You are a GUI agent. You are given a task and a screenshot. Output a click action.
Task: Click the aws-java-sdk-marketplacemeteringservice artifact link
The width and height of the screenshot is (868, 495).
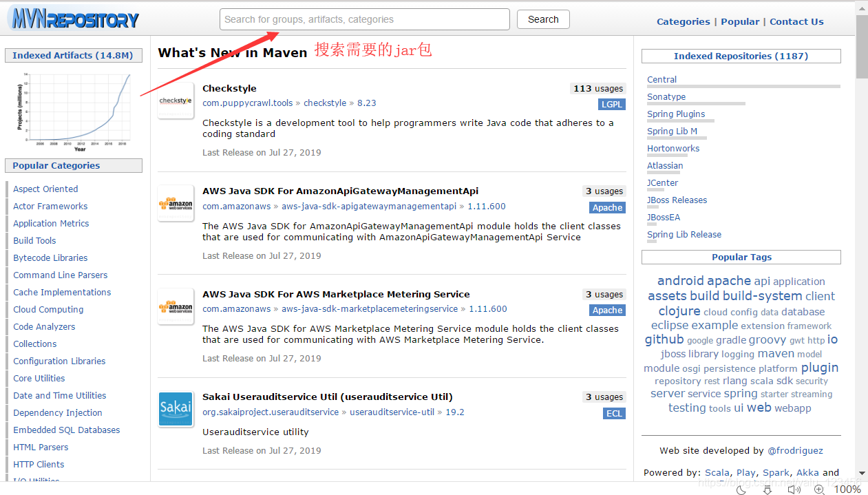(370, 309)
